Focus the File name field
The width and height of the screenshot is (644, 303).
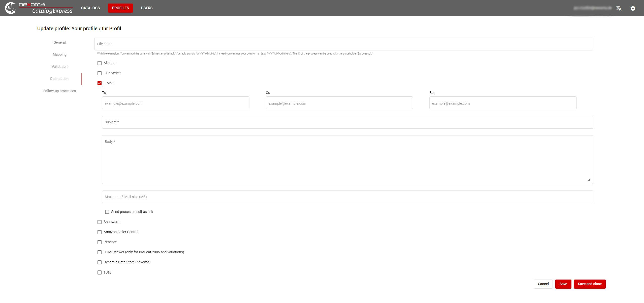coord(343,44)
